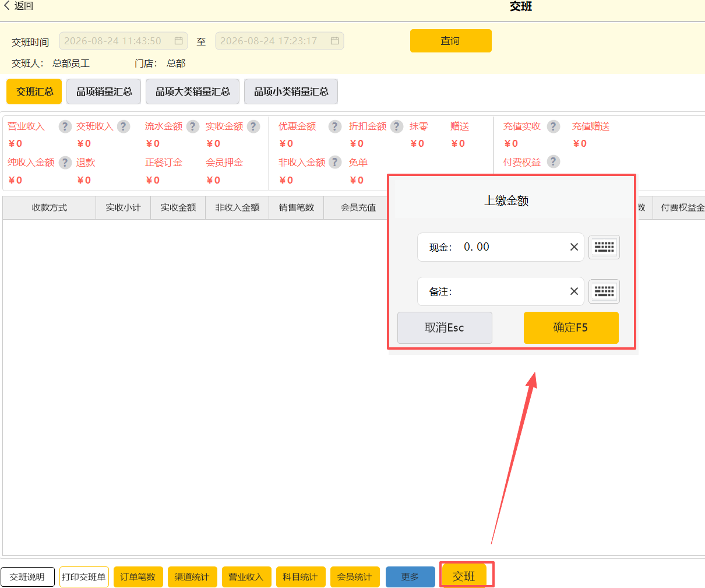Click the 会员充值 column header
This screenshot has width=705, height=588.
[x=357, y=208]
